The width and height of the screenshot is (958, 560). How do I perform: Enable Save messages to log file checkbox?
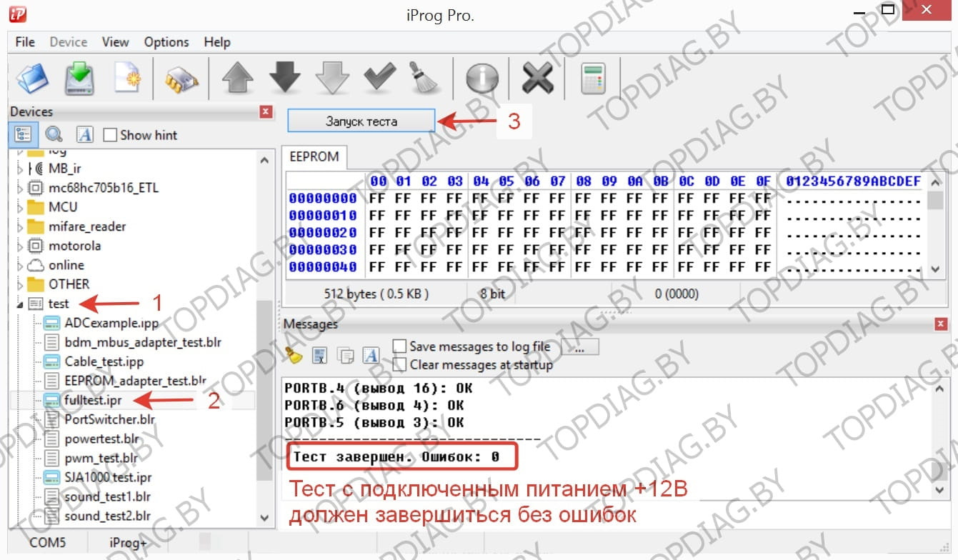tap(400, 346)
